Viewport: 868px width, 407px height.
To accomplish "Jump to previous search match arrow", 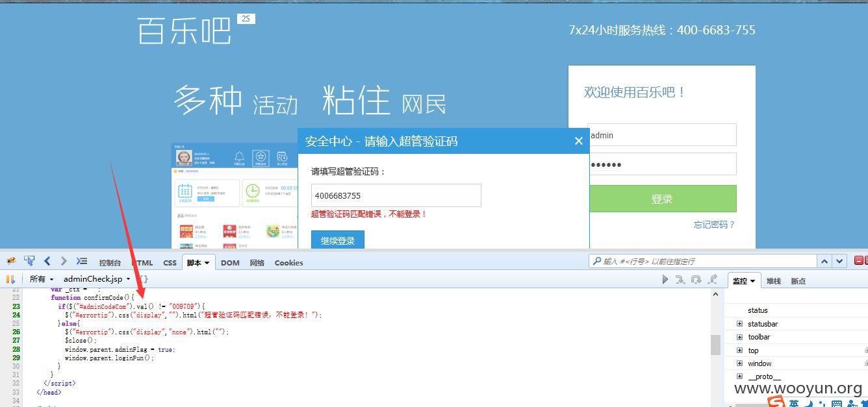I will click(x=824, y=261).
